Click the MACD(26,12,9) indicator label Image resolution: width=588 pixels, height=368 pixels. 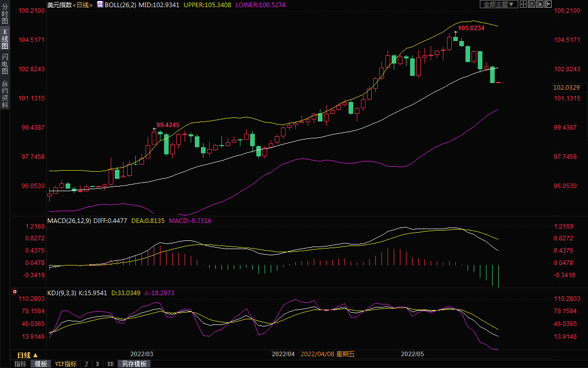69,221
